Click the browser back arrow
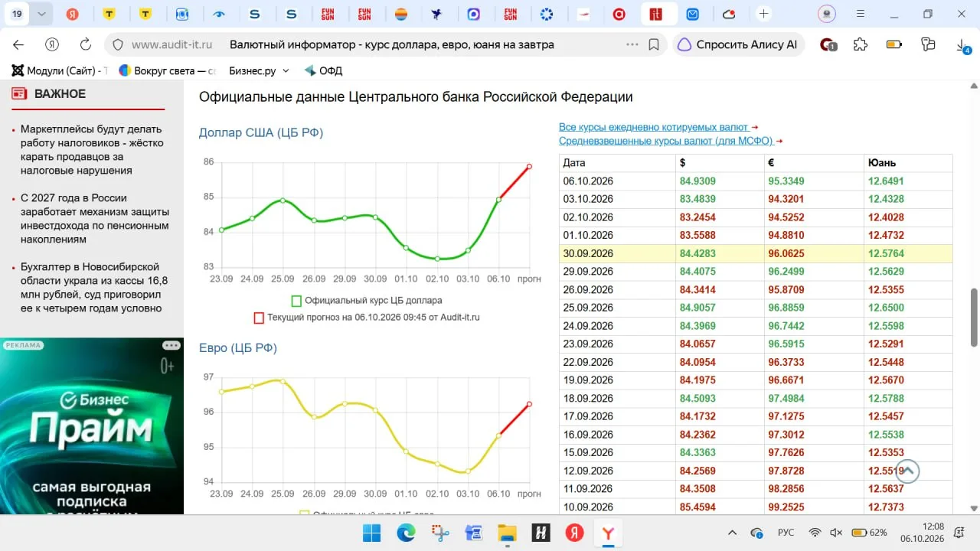Image resolution: width=980 pixels, height=551 pixels. (x=18, y=44)
